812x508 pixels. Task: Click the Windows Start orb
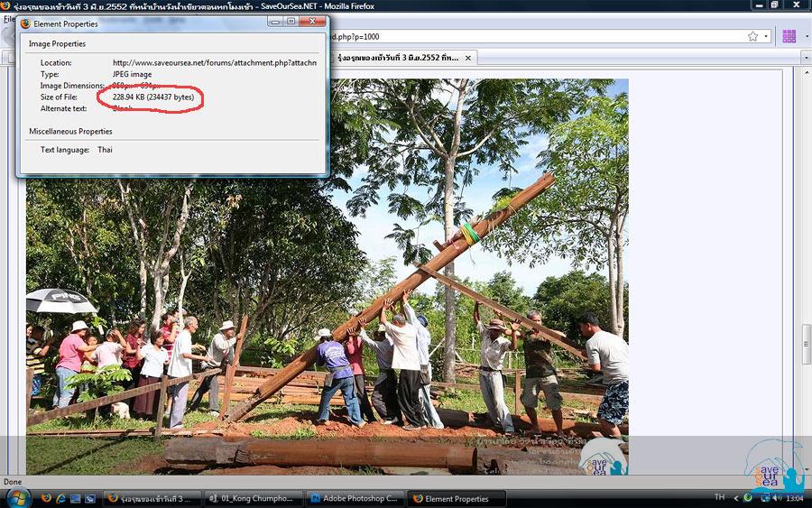point(18,498)
